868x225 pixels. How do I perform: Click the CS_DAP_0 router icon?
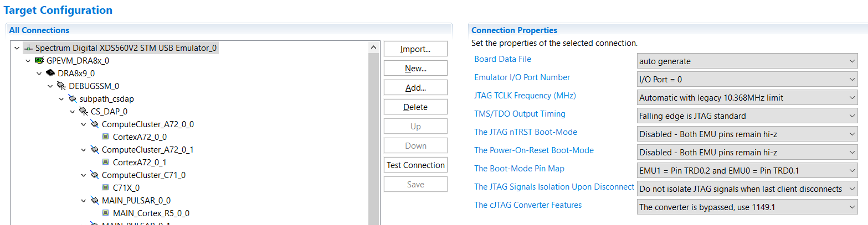pyautogui.click(x=84, y=112)
